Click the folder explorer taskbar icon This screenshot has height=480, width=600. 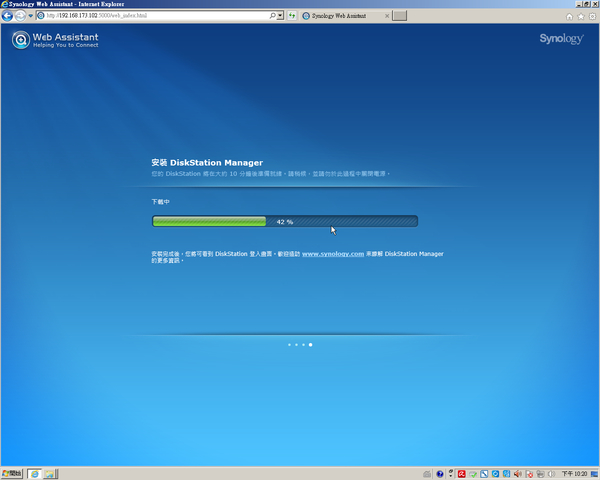49,474
